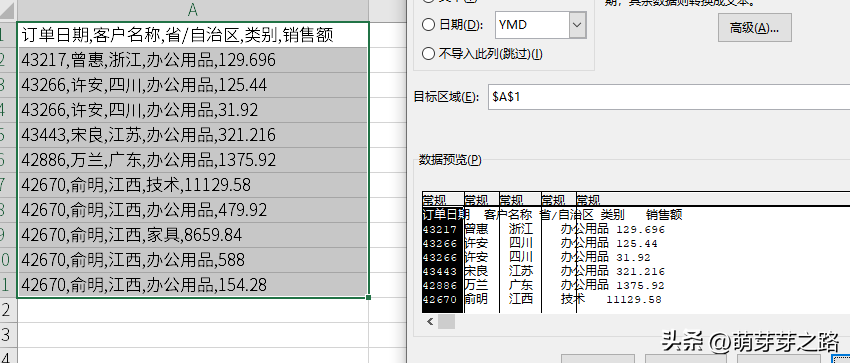Select cell 42670,俞明,江西,技术,11129.58

(192, 185)
